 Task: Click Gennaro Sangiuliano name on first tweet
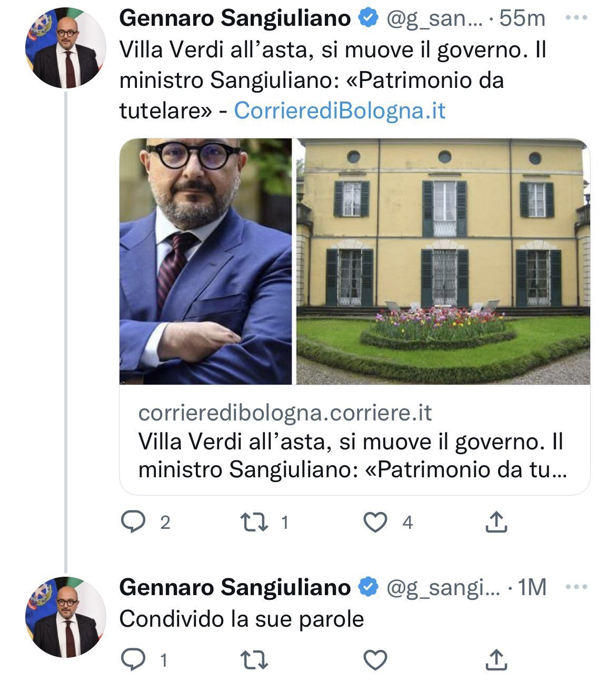click(x=235, y=18)
